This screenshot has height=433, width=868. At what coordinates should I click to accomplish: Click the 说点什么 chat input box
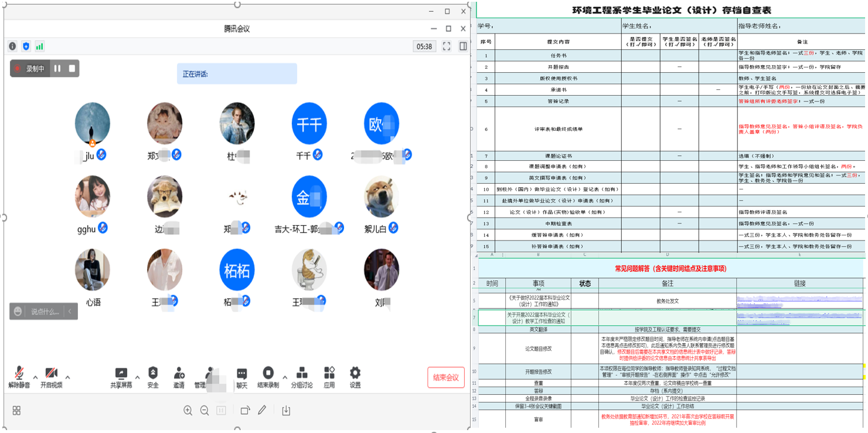pos(45,312)
